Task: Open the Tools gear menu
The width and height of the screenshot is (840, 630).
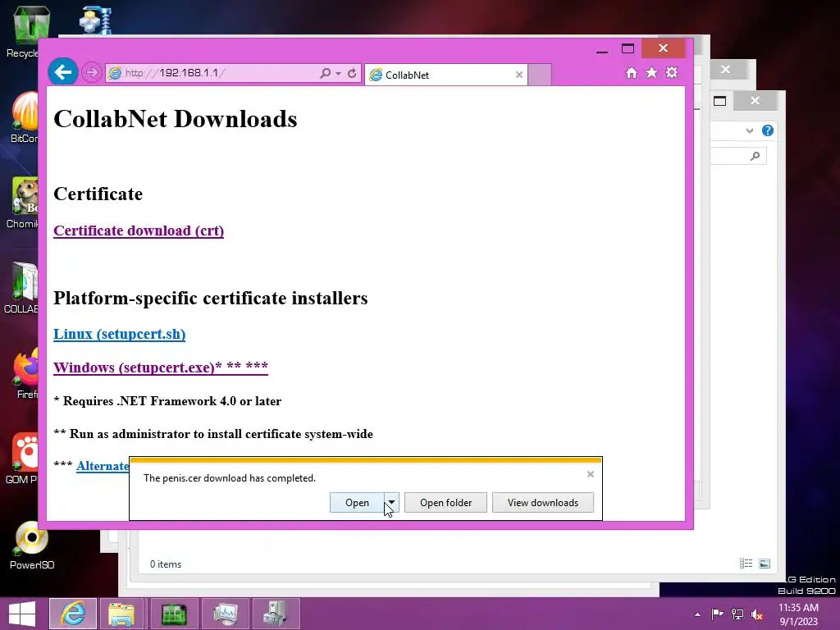Action: click(672, 72)
